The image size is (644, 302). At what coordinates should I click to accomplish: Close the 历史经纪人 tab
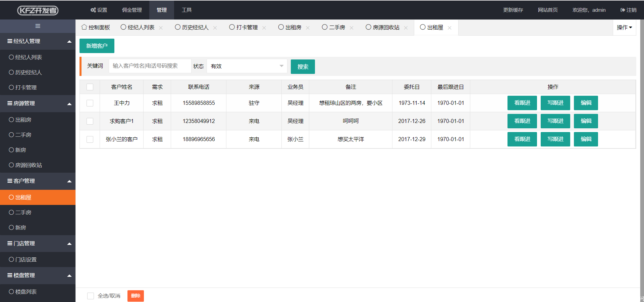(x=215, y=28)
